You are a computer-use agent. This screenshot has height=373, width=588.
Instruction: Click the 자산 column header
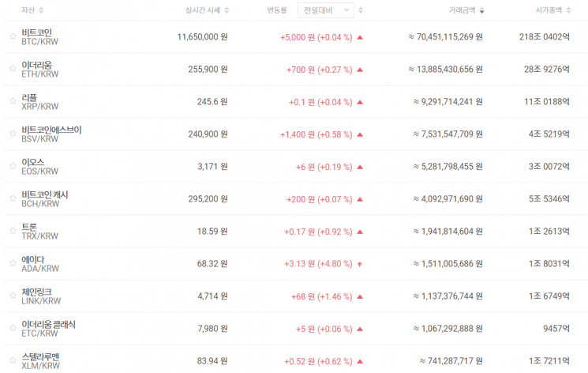[28, 10]
